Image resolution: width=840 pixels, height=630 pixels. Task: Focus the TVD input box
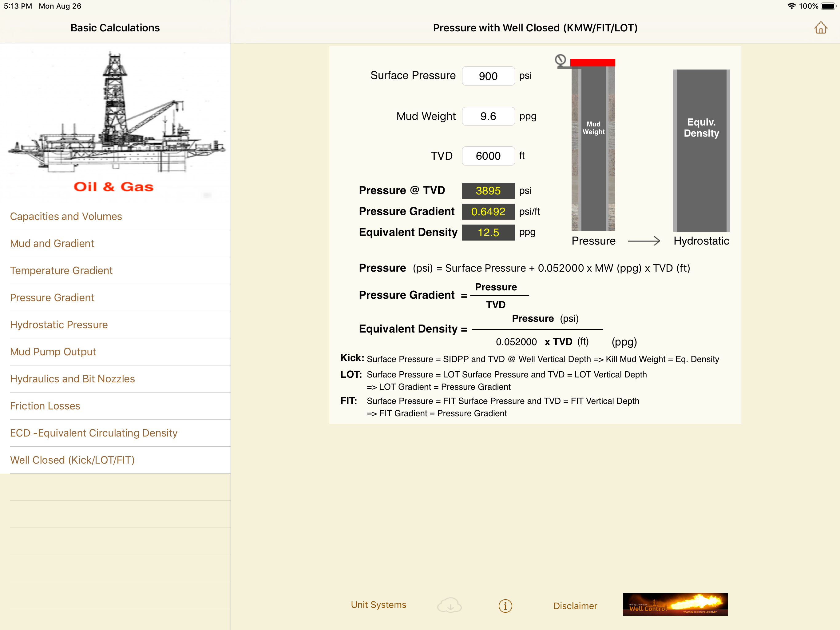(488, 156)
